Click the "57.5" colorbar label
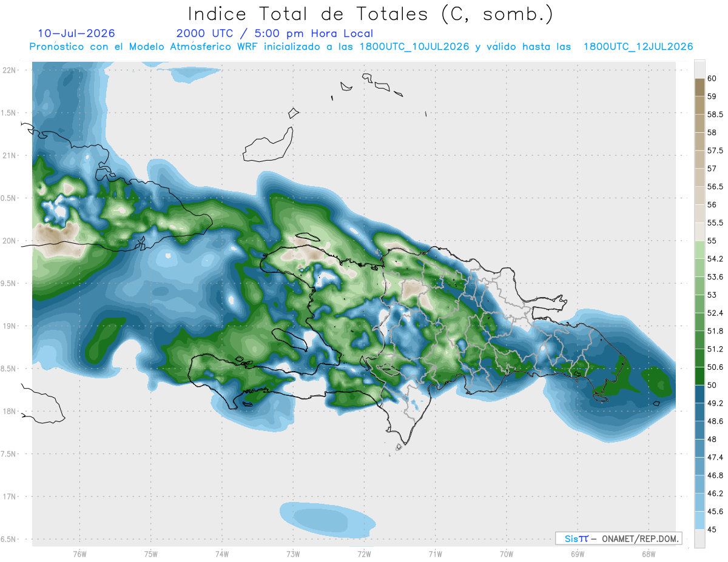The width and height of the screenshot is (728, 562). [715, 150]
